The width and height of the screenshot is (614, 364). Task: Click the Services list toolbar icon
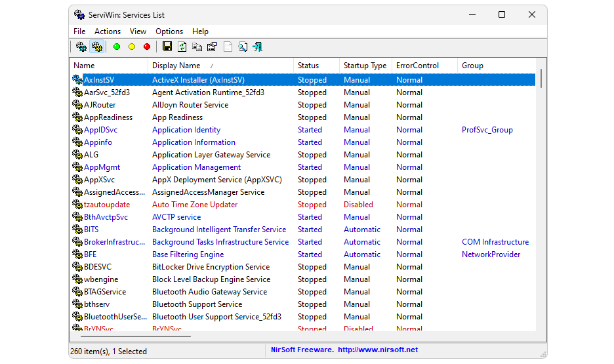pos(97,47)
